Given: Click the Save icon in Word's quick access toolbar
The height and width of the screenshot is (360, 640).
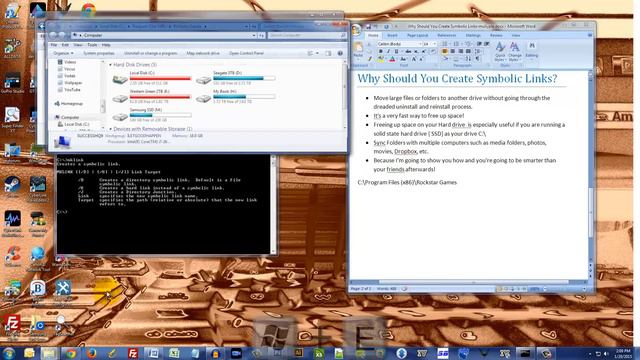Looking at the screenshot, I should pos(369,27).
